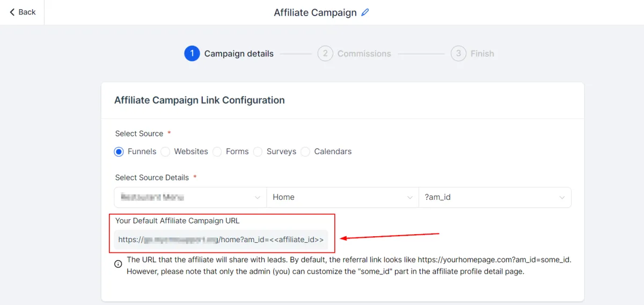Open the ?am_id parameter dropdown
The image size is (644, 305).
click(x=495, y=197)
